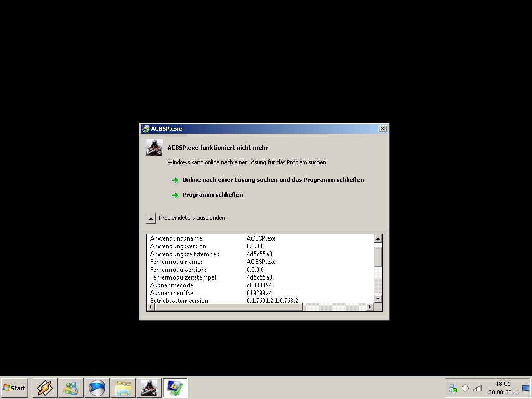The height and width of the screenshot is (399, 532).
Task: Click horizontal scrollbar right arrow
Action: [x=370, y=307]
